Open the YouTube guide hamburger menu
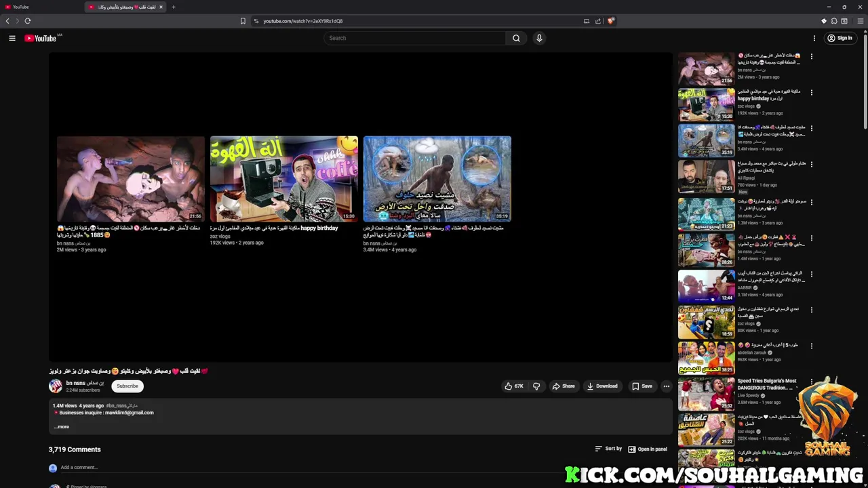The image size is (868, 488). pos(12,38)
